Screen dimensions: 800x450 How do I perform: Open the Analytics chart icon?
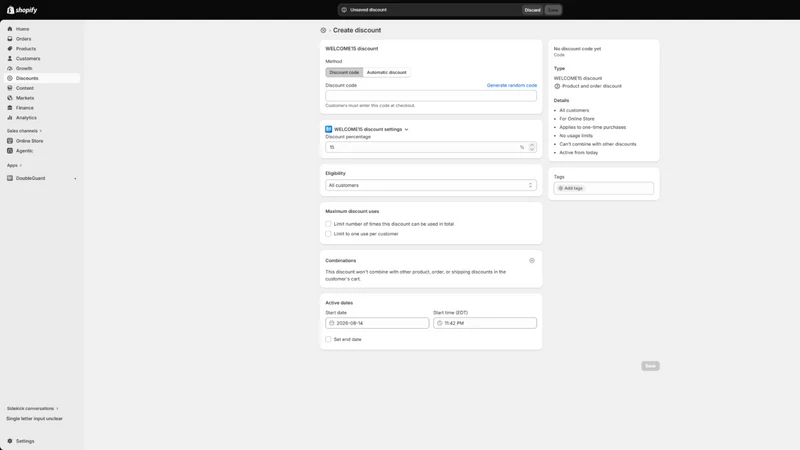10,118
